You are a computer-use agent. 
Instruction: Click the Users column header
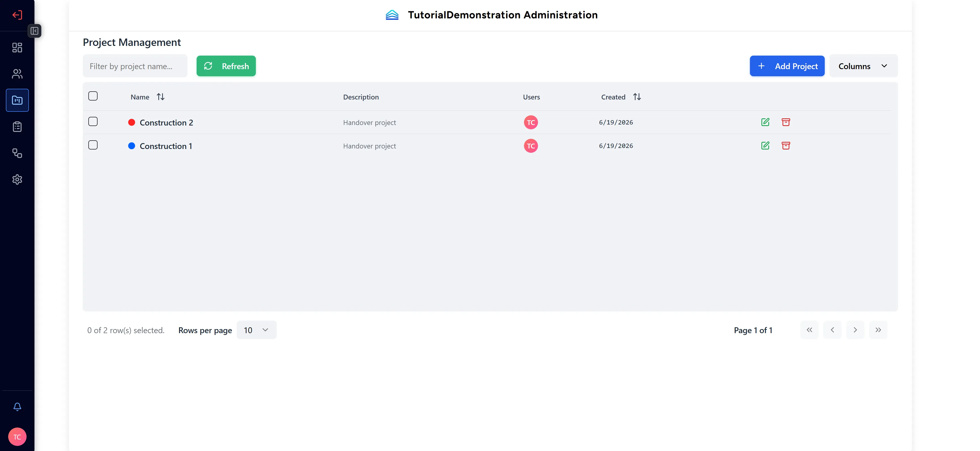531,97
